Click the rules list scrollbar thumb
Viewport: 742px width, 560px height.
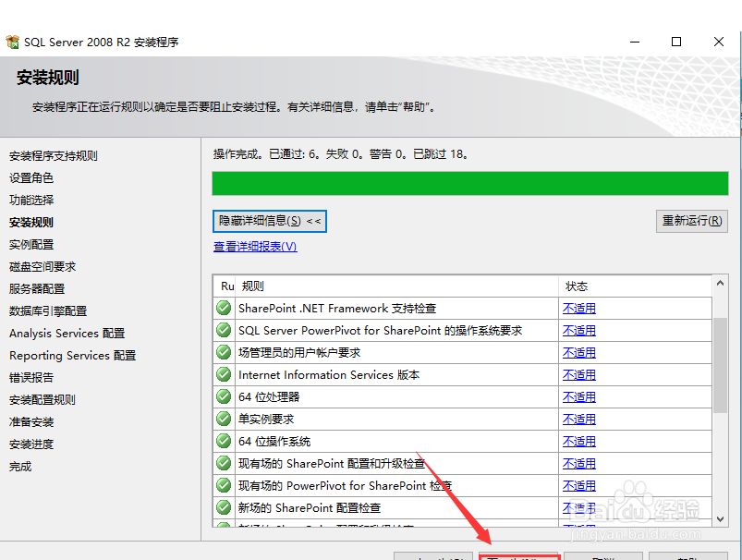[720, 365]
